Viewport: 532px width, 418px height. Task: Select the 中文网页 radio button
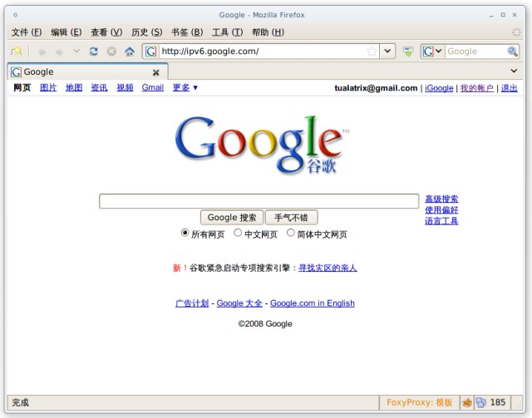[238, 233]
